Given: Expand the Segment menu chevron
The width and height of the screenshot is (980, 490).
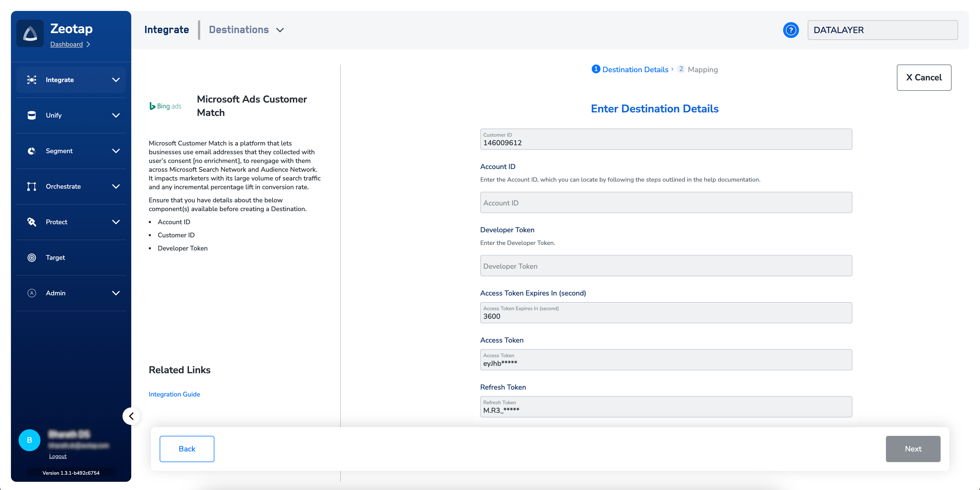Looking at the screenshot, I should click(x=116, y=151).
